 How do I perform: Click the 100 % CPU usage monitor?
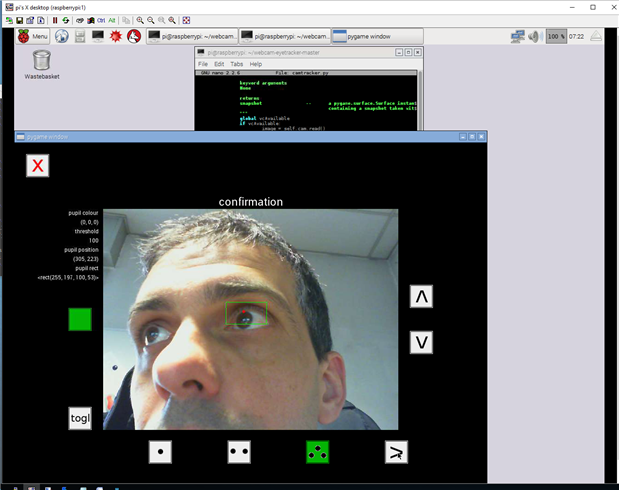coord(556,36)
